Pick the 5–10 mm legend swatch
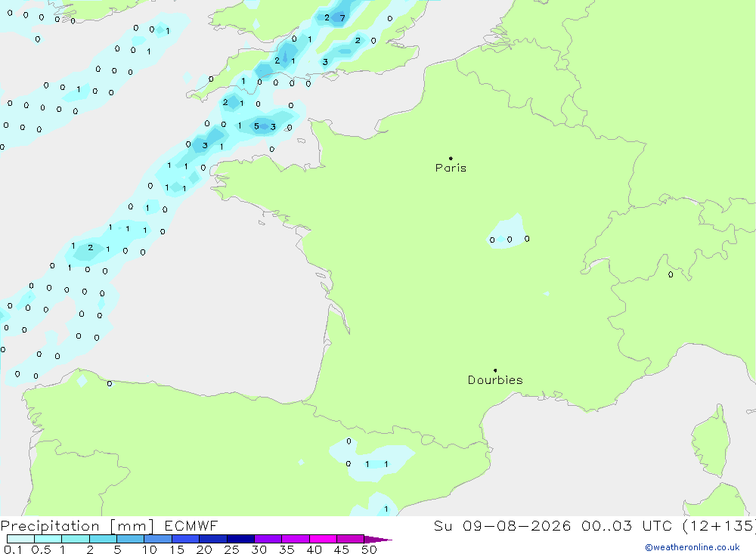Screen dimensions: 756x554 131,539
